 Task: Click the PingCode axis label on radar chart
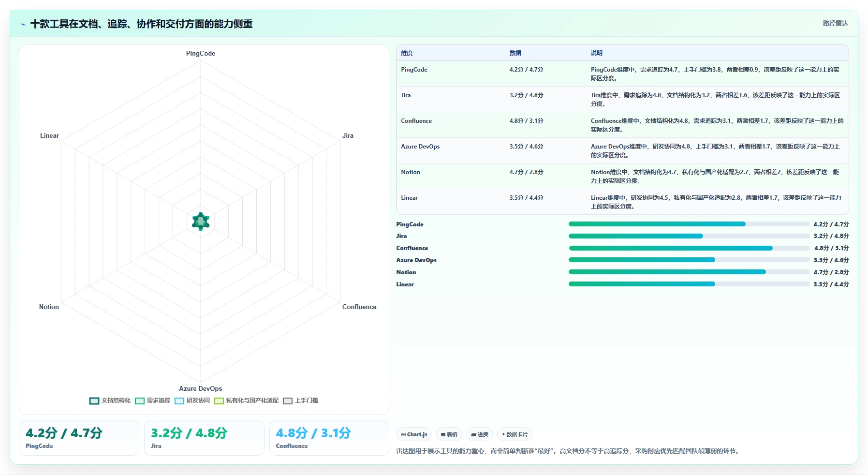point(201,53)
